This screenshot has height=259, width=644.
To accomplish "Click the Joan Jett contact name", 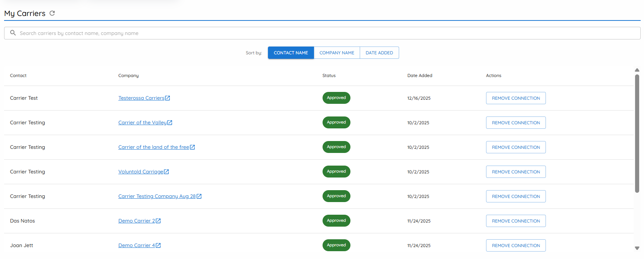I will coord(22,246).
